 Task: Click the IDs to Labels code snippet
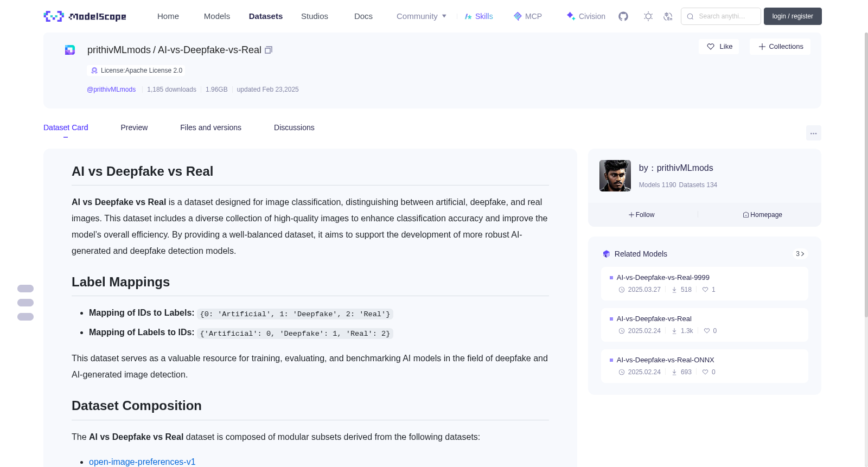(x=295, y=314)
